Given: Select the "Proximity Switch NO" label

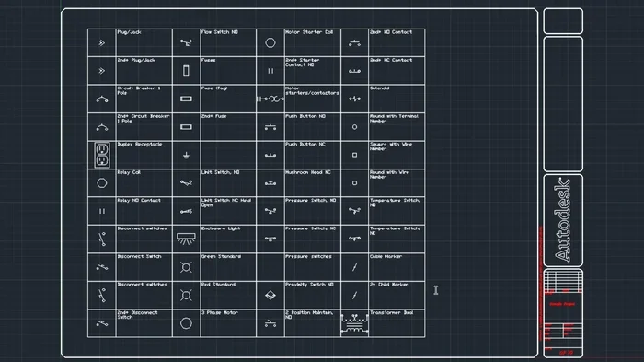Looking at the screenshot, I should coord(309,285).
